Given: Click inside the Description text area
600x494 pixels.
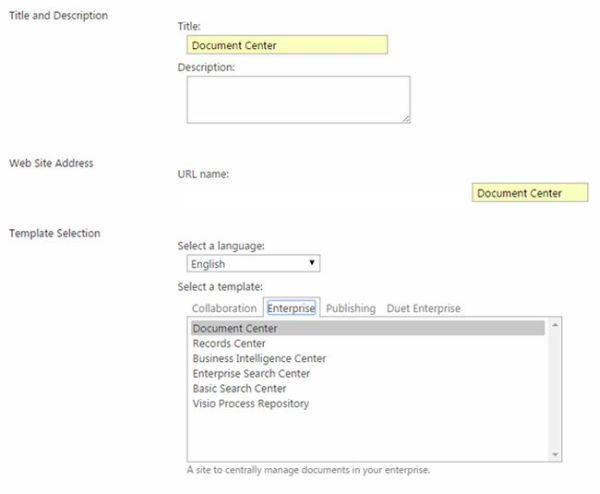Looking at the screenshot, I should [297, 100].
